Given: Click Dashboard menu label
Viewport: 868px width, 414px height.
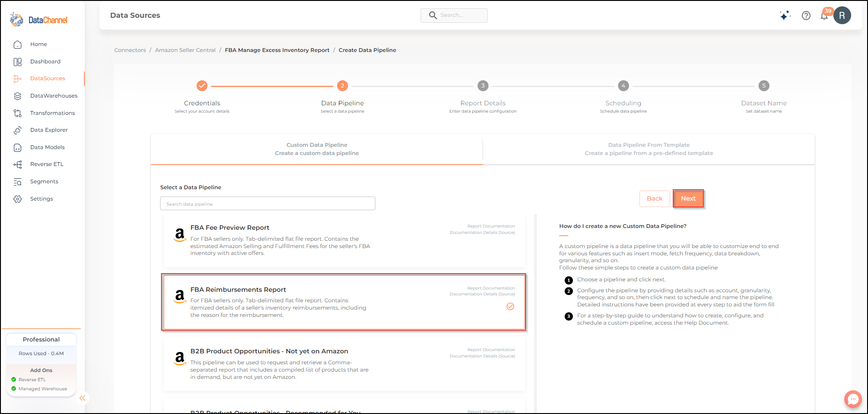Looking at the screenshot, I should click(x=45, y=62).
